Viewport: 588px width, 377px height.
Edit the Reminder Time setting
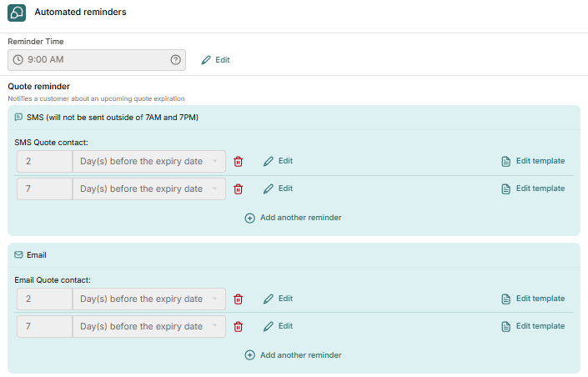pos(216,60)
